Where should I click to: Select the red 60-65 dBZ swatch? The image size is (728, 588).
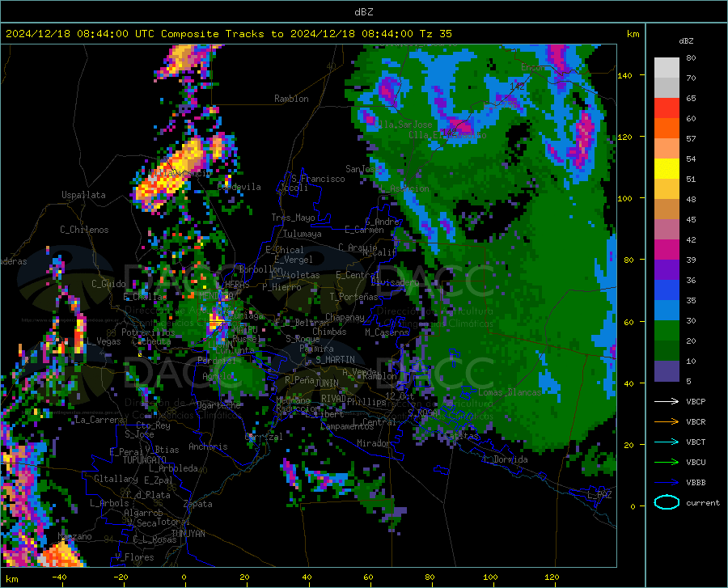point(667,108)
